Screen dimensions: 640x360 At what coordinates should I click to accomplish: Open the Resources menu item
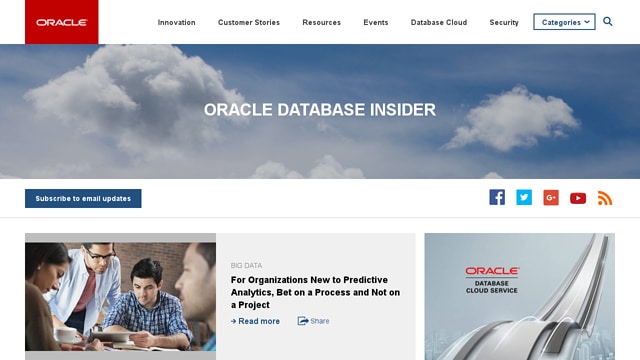pos(322,22)
